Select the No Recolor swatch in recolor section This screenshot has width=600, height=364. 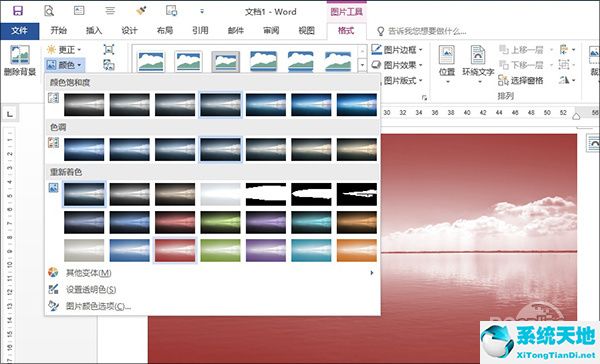pyautogui.click(x=84, y=194)
